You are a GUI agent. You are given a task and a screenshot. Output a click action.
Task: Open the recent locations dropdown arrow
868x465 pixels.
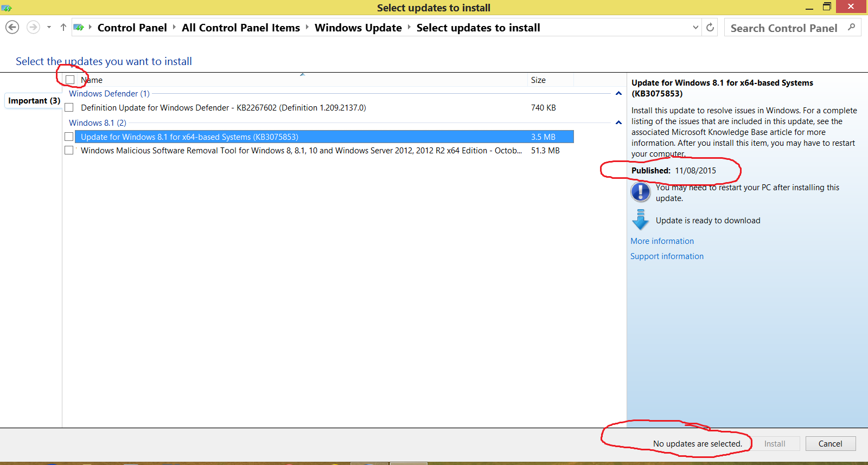tap(49, 27)
